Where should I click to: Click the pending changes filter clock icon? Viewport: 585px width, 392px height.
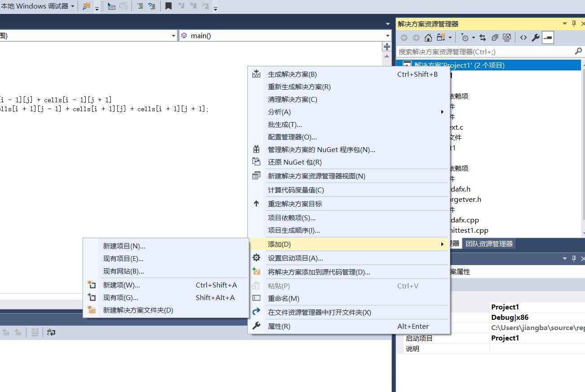pos(465,38)
